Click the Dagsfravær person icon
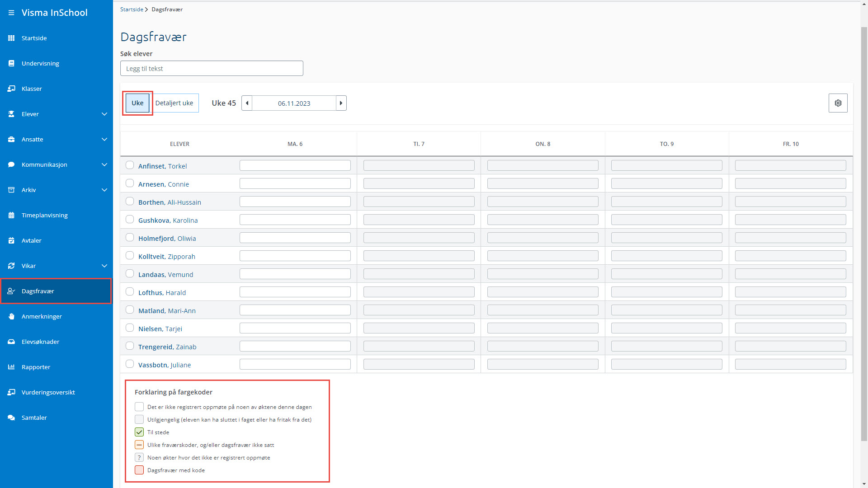The image size is (868, 488). pos(11,291)
